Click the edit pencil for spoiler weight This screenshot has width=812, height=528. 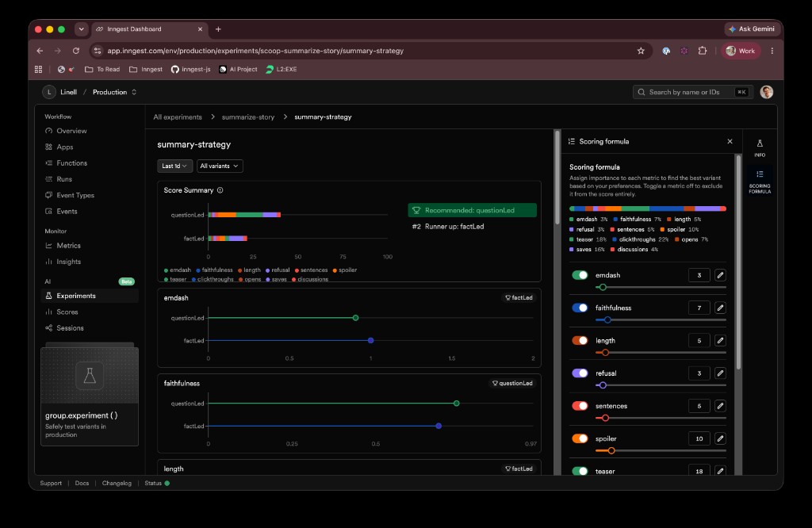(x=720, y=438)
